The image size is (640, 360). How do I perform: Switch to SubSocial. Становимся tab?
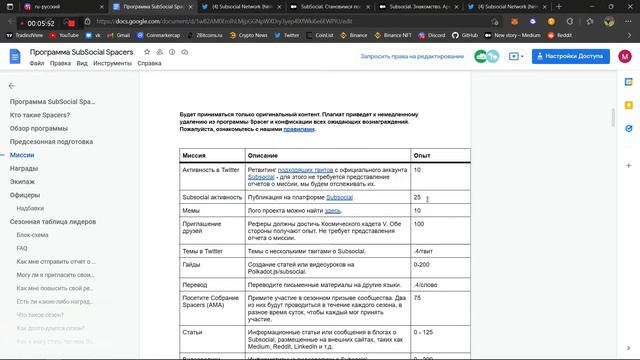tap(331, 7)
